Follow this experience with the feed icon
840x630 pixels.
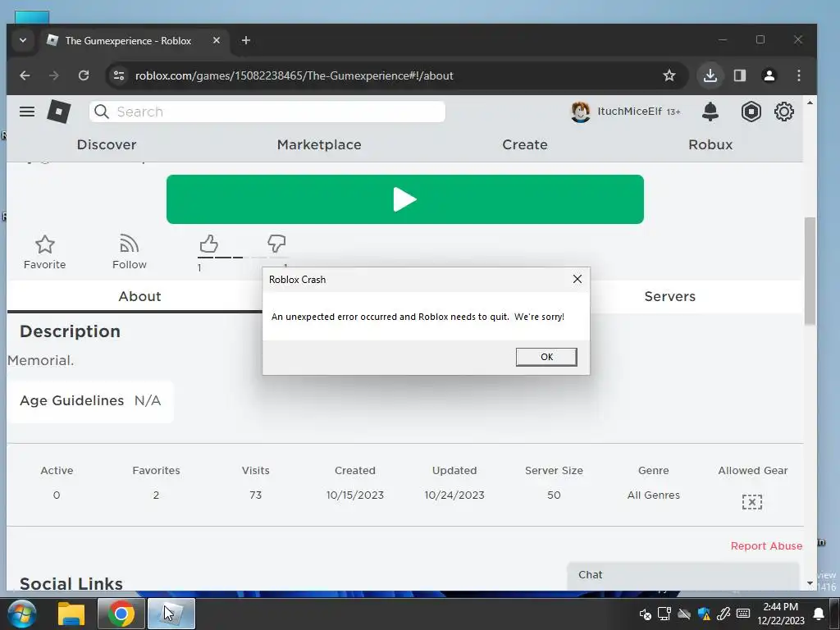pyautogui.click(x=129, y=244)
